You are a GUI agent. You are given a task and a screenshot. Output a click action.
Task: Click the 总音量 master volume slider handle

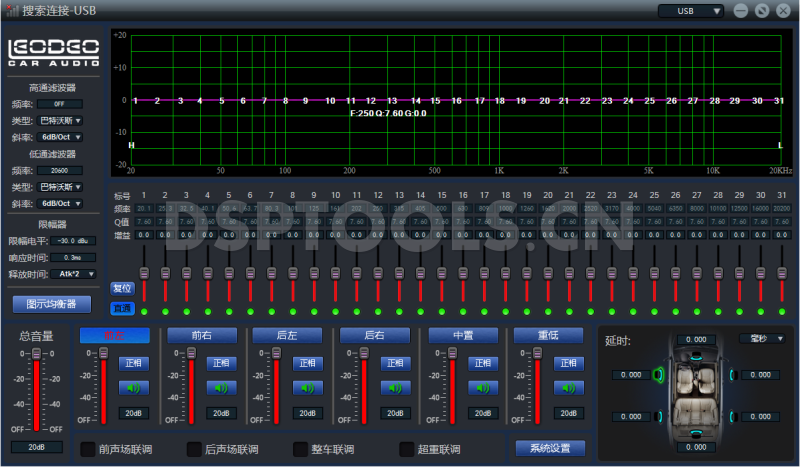(x=37, y=354)
